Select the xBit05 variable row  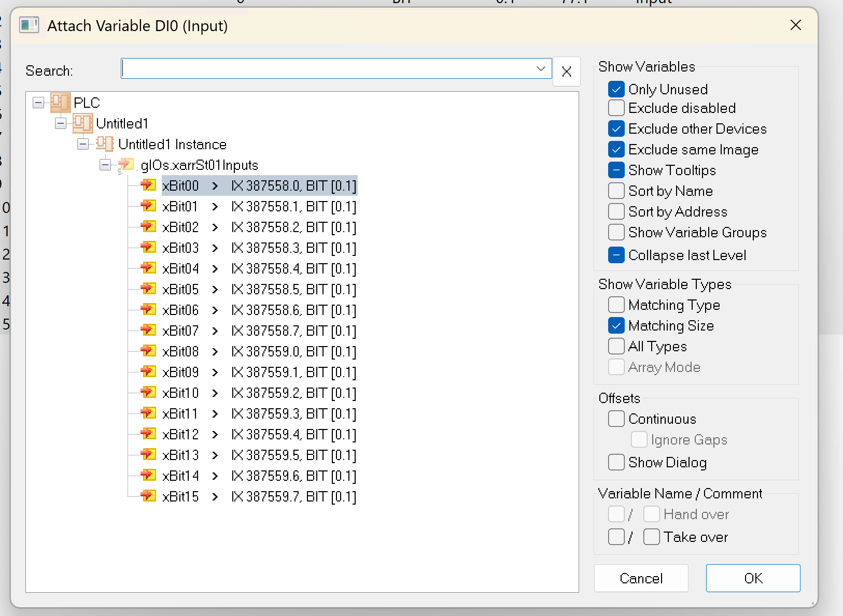180,290
